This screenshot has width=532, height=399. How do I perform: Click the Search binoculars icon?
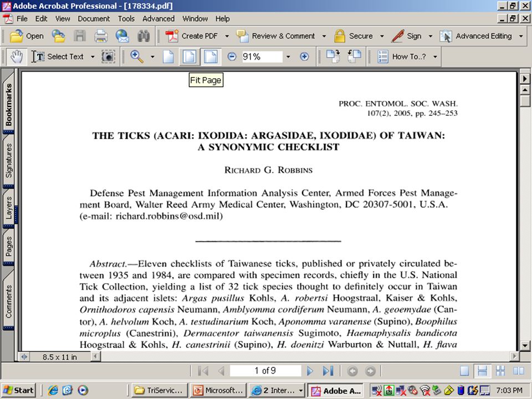pos(144,36)
